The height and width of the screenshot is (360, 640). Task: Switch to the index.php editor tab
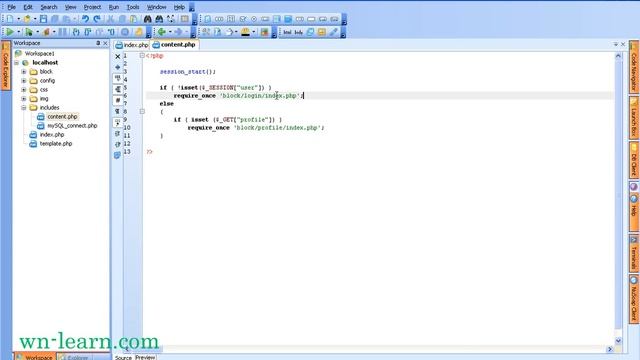pyautogui.click(x=132, y=45)
